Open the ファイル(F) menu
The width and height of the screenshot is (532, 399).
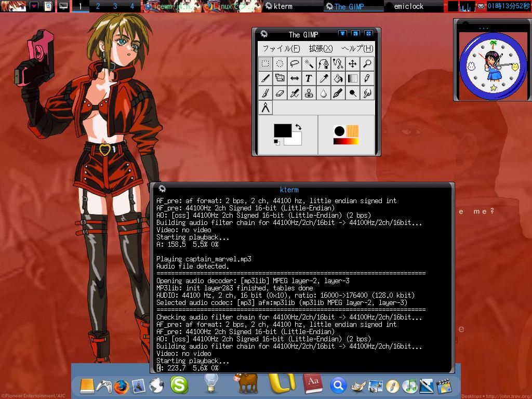point(281,48)
